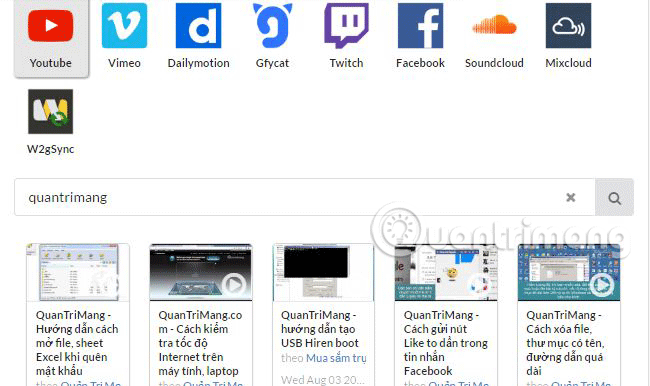Click the magnifier search button

pos(614,197)
